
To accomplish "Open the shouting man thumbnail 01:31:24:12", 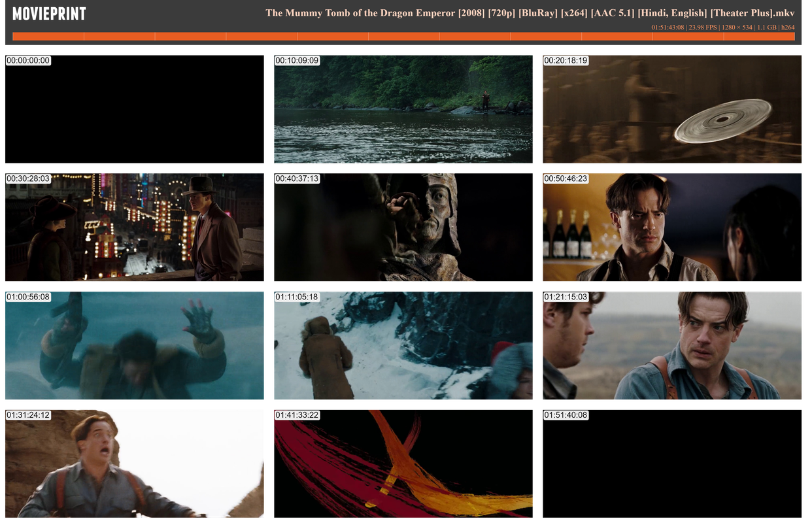I will coord(135,464).
